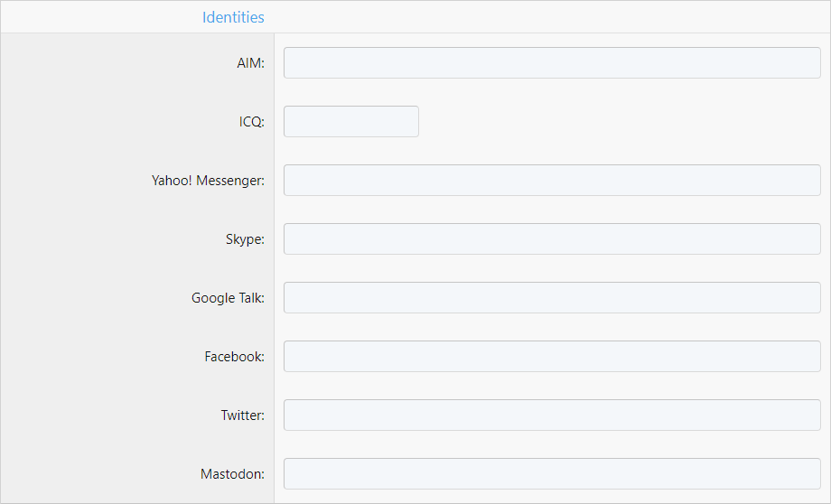Open the Identities section heading link
Image resolution: width=831 pixels, height=504 pixels.
pyautogui.click(x=233, y=17)
